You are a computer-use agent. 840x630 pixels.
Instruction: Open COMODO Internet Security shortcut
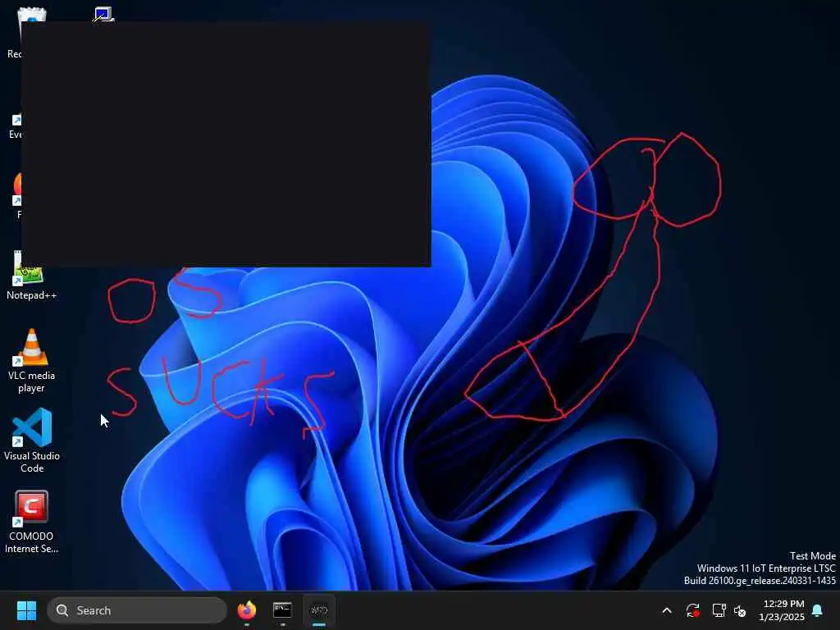coord(31,522)
